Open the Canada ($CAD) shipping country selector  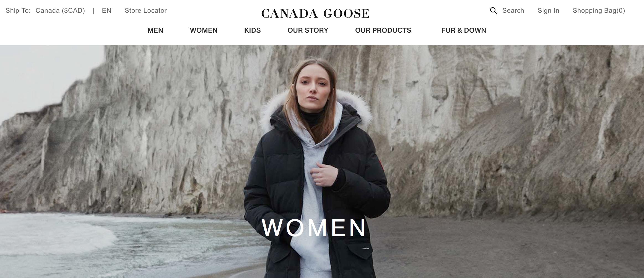tap(60, 11)
